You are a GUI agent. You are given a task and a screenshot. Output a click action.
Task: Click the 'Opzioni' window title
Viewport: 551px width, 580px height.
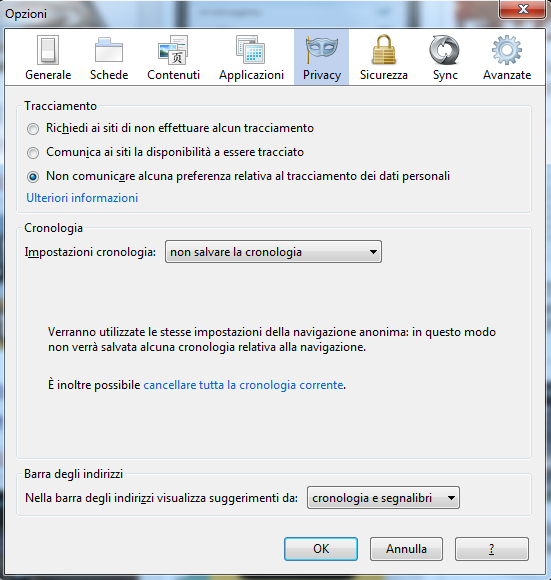(x=26, y=14)
